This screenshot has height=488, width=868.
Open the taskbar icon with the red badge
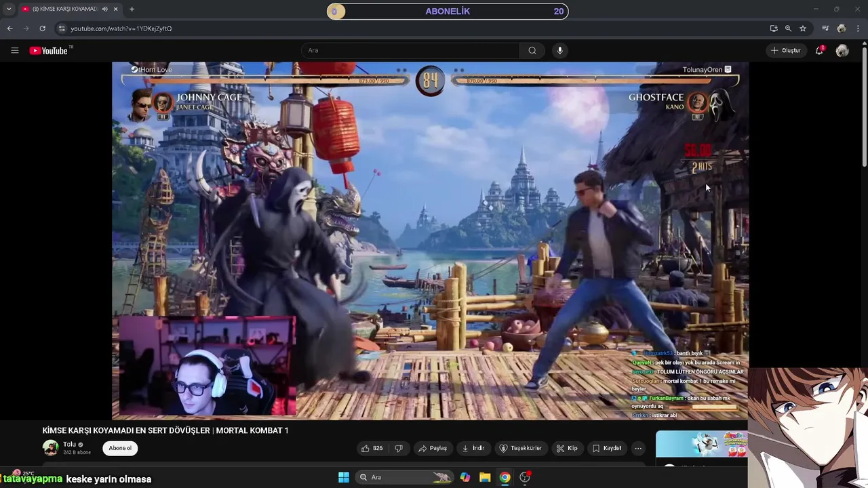pos(525,477)
